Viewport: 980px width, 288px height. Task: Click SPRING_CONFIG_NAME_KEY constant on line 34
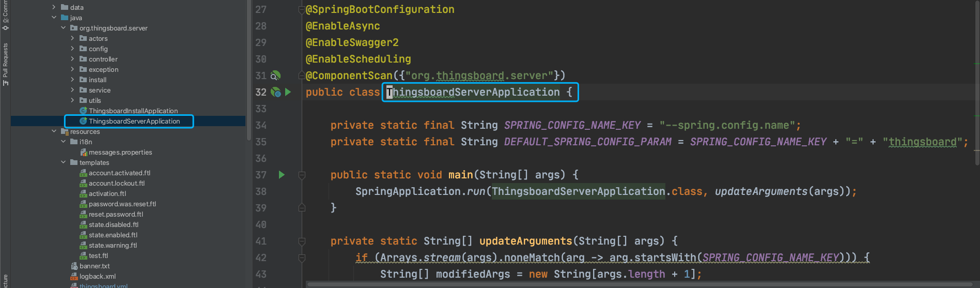coord(572,125)
